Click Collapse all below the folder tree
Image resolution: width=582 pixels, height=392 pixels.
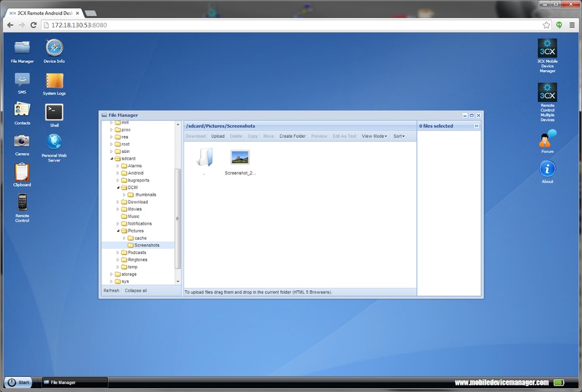click(x=136, y=291)
